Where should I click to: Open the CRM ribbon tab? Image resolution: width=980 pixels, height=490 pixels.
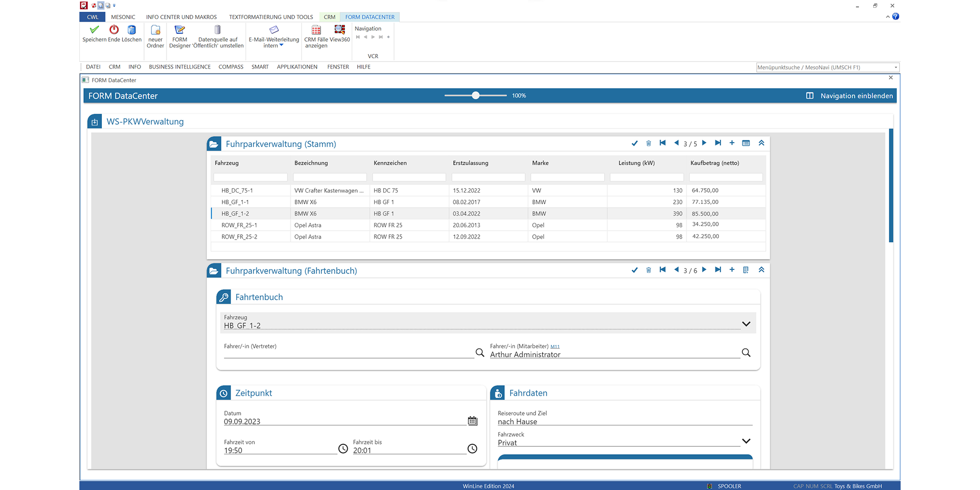[329, 17]
